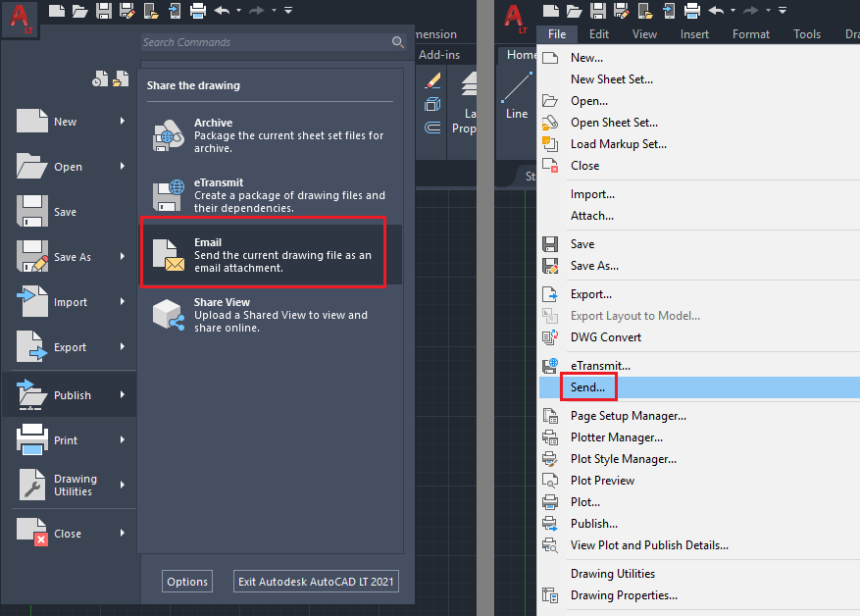Image resolution: width=860 pixels, height=616 pixels.
Task: Choose Email to send drawing as attachment
Action: coord(272,254)
